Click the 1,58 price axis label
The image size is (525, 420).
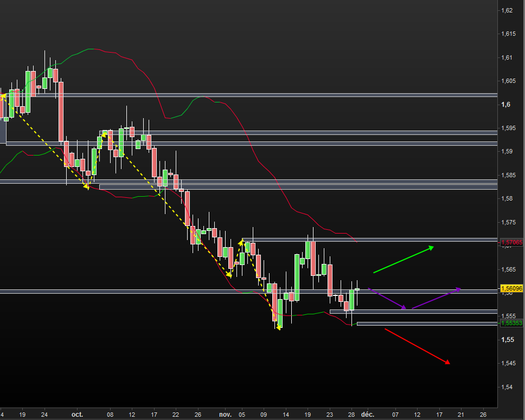pyautogui.click(x=507, y=198)
